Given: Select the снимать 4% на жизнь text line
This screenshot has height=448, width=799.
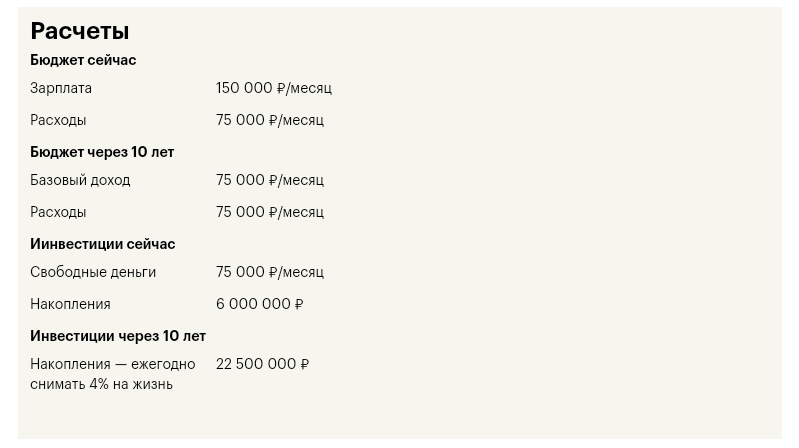Looking at the screenshot, I should [x=101, y=384].
